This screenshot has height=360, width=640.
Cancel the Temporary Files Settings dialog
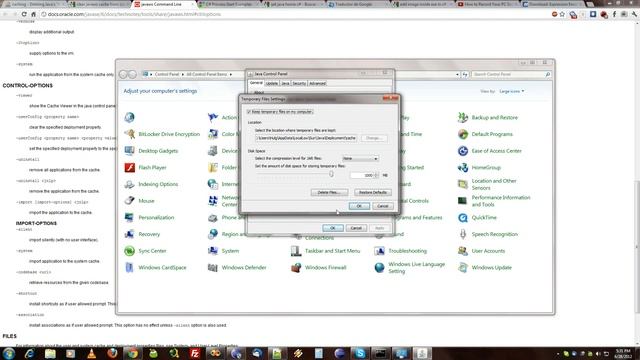[382, 206]
